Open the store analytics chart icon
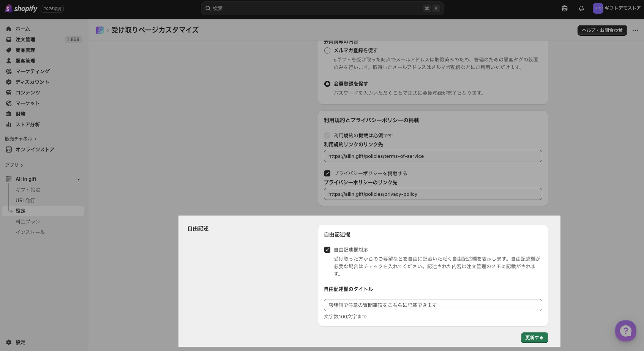 pyautogui.click(x=9, y=124)
